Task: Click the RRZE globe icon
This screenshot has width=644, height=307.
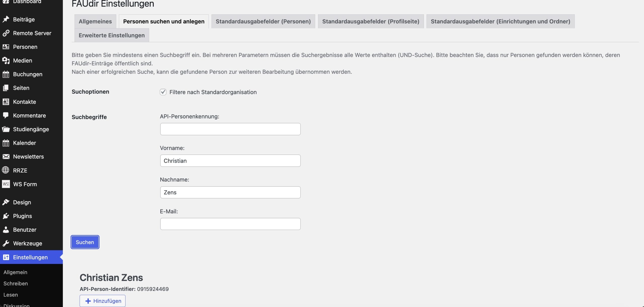Action: coord(6,170)
